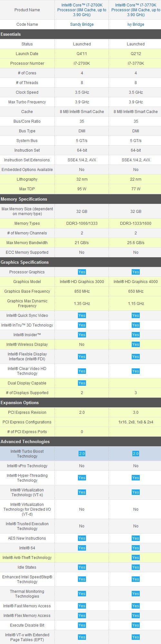Click the Intel Core i7-3770K product name link
Viewport: 161px width, 644px height.
136,10
